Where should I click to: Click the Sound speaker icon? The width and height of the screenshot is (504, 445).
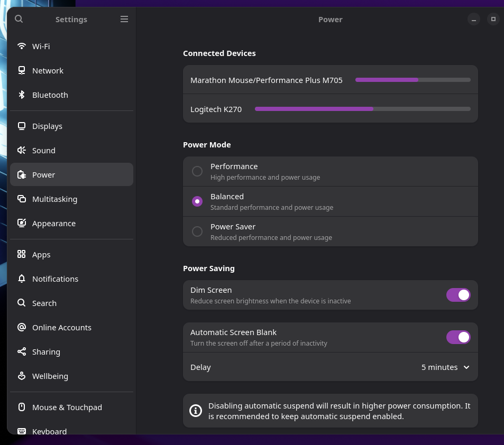22,151
